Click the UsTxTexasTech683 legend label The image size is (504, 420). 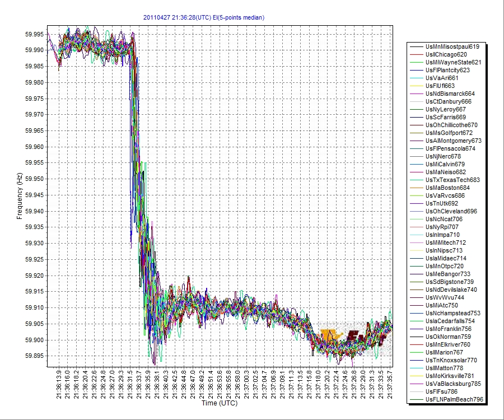pos(452,180)
